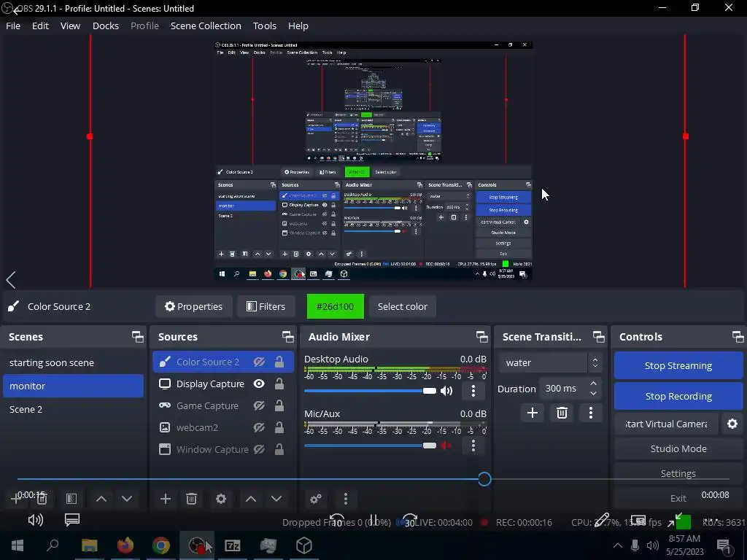
Task: Click the Select color button
Action: (x=403, y=307)
